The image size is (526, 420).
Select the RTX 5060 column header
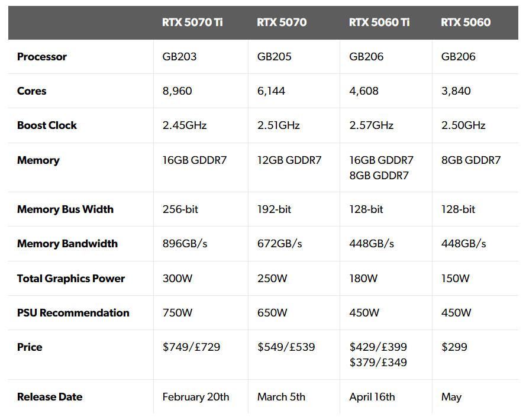coord(466,22)
